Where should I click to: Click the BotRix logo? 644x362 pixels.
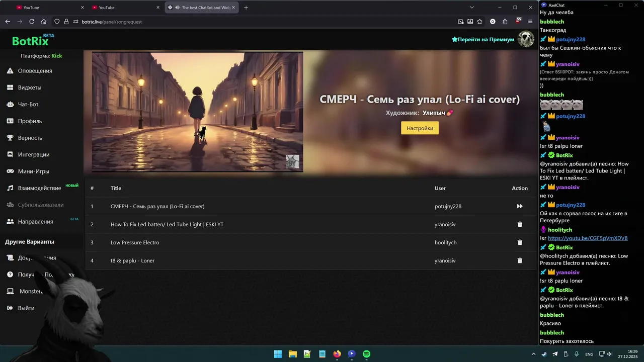(30, 41)
